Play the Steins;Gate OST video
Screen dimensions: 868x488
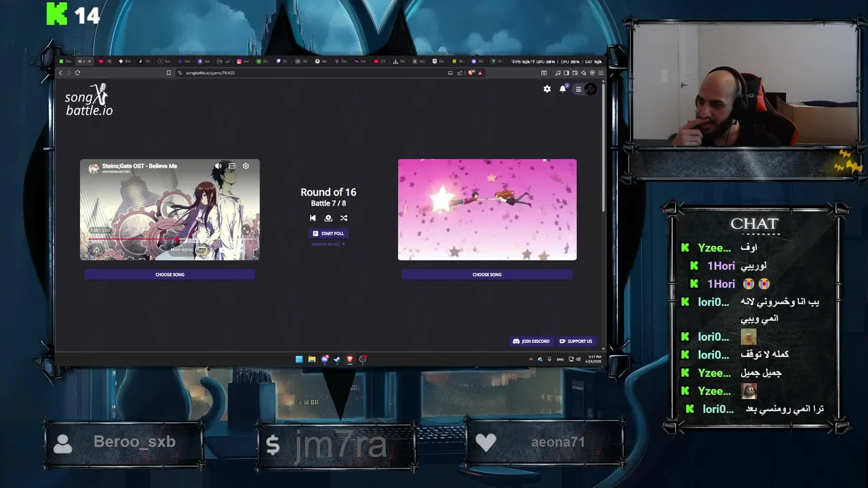pyautogui.click(x=170, y=209)
